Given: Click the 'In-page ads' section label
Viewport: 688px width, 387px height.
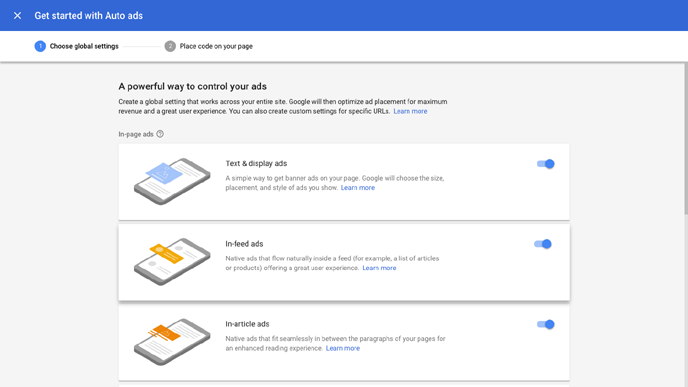Looking at the screenshot, I should pos(136,134).
